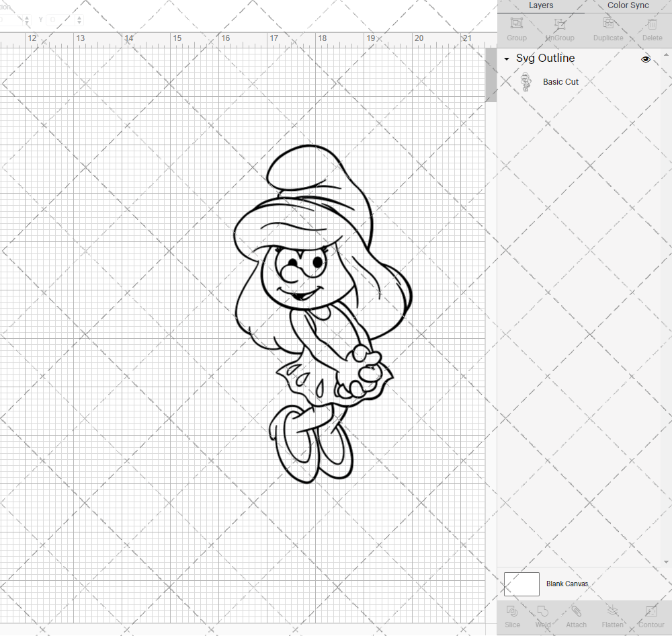Select the Basic Cut layer label
The height and width of the screenshot is (636, 672).
click(x=560, y=82)
